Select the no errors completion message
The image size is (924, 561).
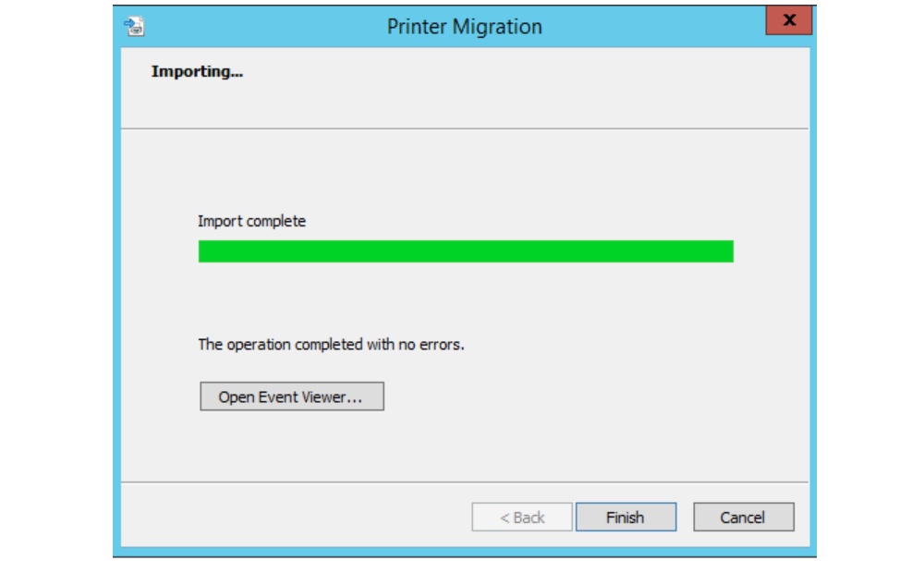[x=331, y=345]
